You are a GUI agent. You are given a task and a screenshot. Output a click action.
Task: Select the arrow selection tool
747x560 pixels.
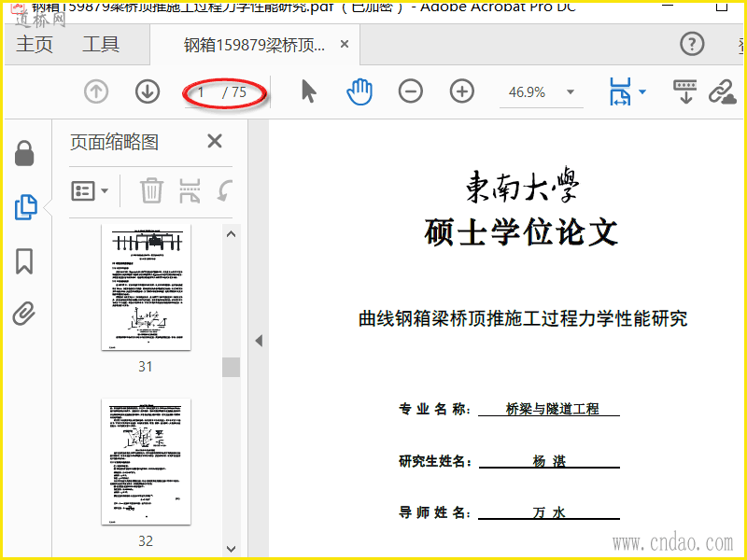(309, 91)
